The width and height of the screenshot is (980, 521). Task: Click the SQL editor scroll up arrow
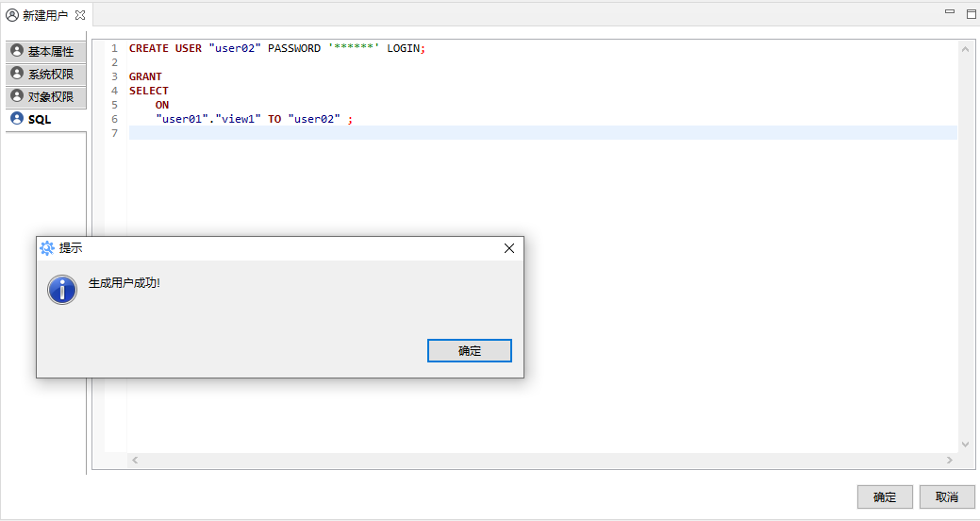[965, 49]
